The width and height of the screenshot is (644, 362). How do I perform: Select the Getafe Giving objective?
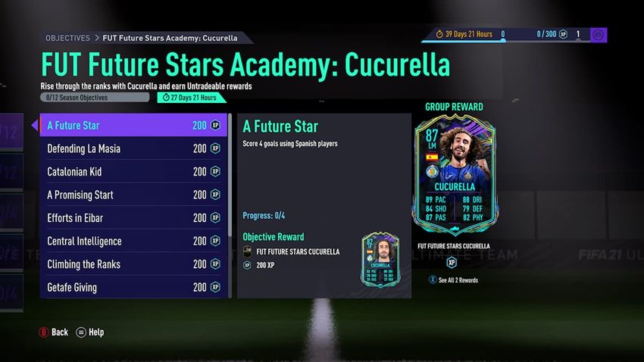coord(133,286)
